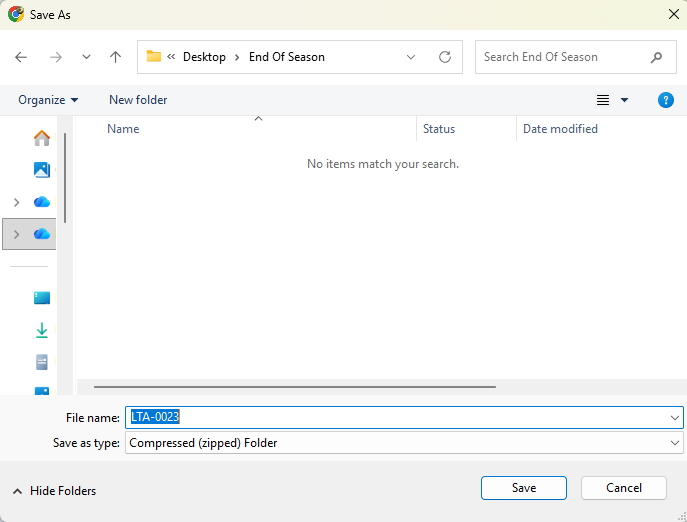Viewport: 687px width, 522px height.
Task: Collapse the pane with Hide Folders
Action: click(55, 491)
